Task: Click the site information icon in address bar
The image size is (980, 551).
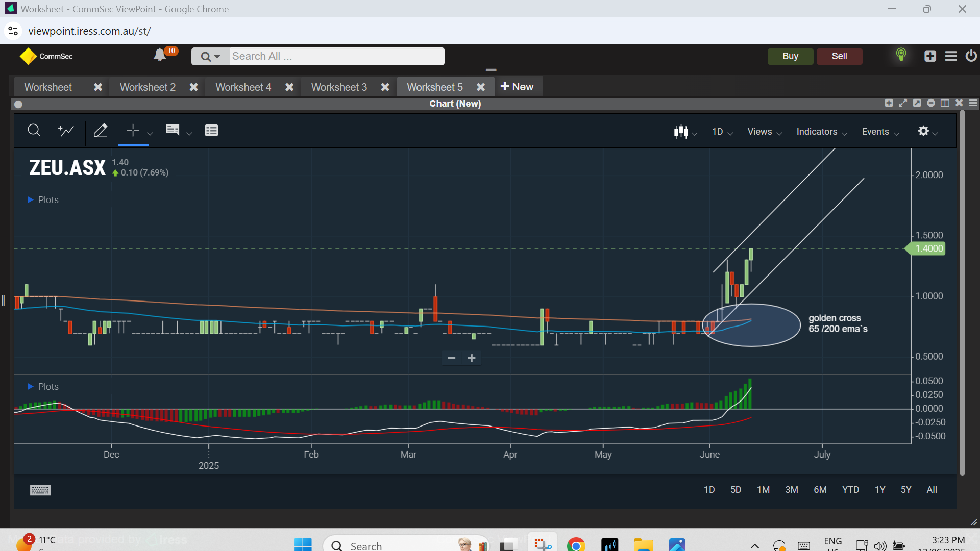Action: (13, 31)
